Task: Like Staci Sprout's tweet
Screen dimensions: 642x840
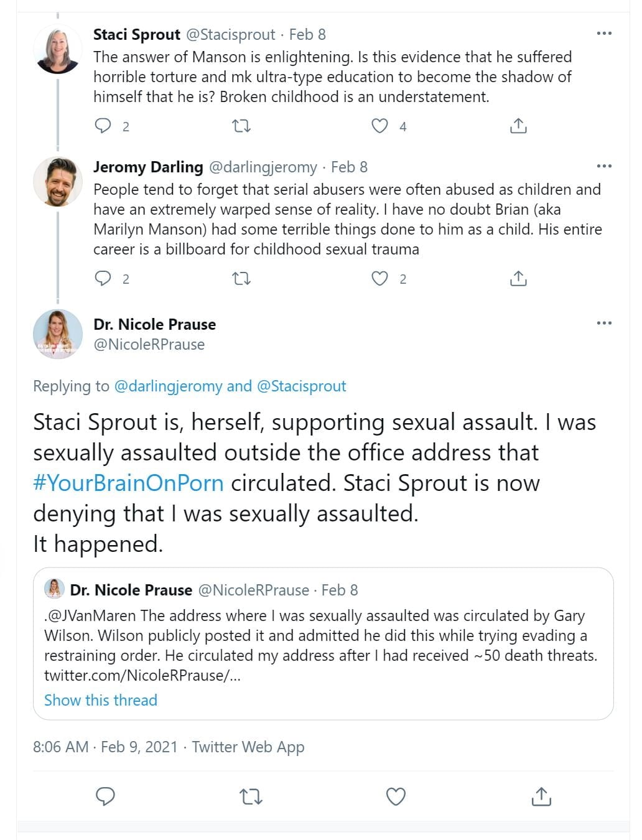Action: coord(379,126)
